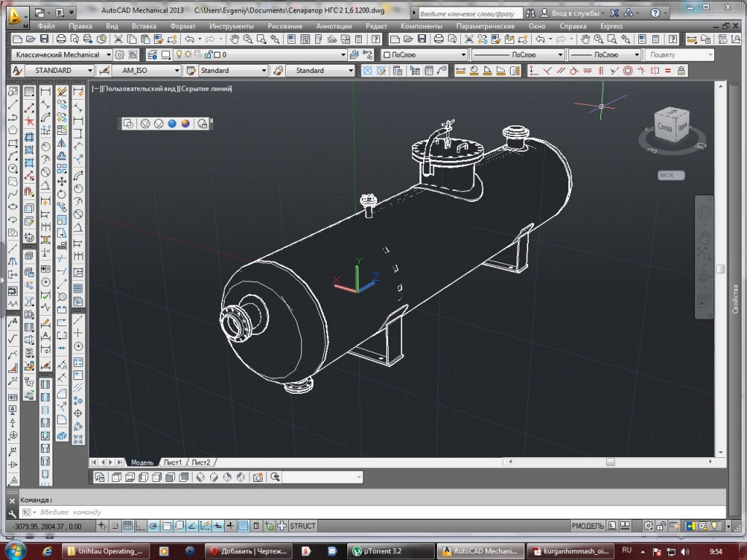Click the SW isometric view icon
The width and height of the screenshot is (747, 560).
pyautogui.click(x=201, y=477)
